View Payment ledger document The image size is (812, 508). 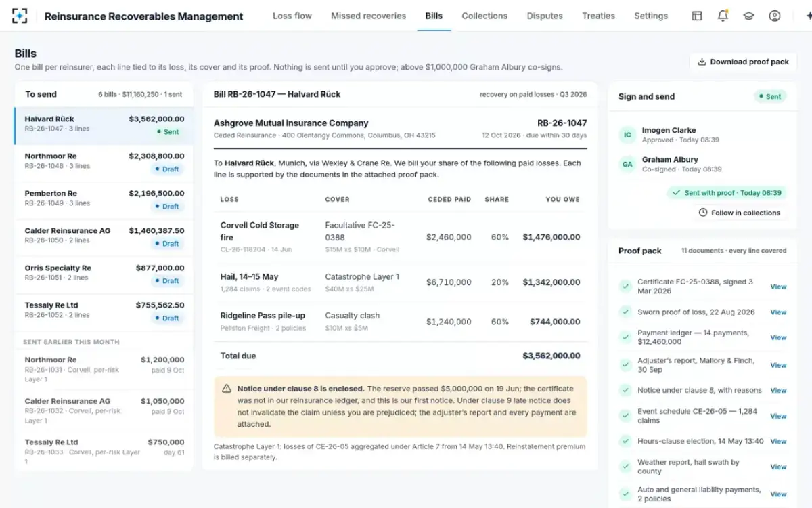pyautogui.click(x=778, y=337)
